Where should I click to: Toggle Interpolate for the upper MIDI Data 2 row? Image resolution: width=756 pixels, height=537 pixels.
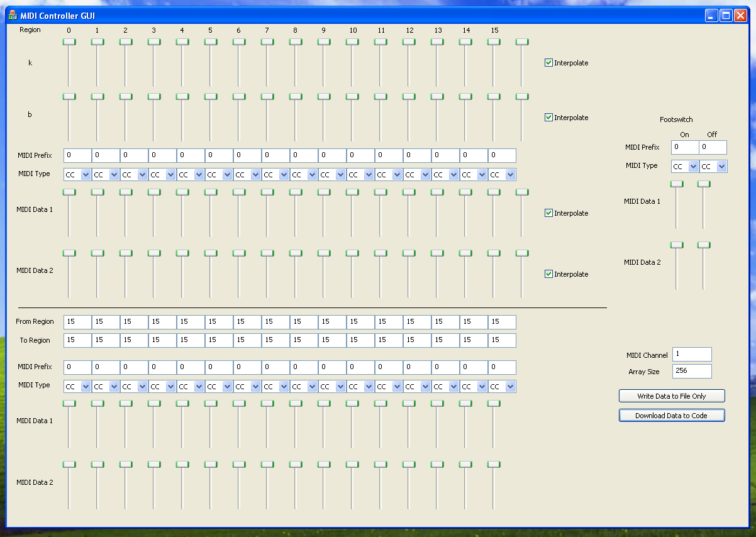click(548, 274)
